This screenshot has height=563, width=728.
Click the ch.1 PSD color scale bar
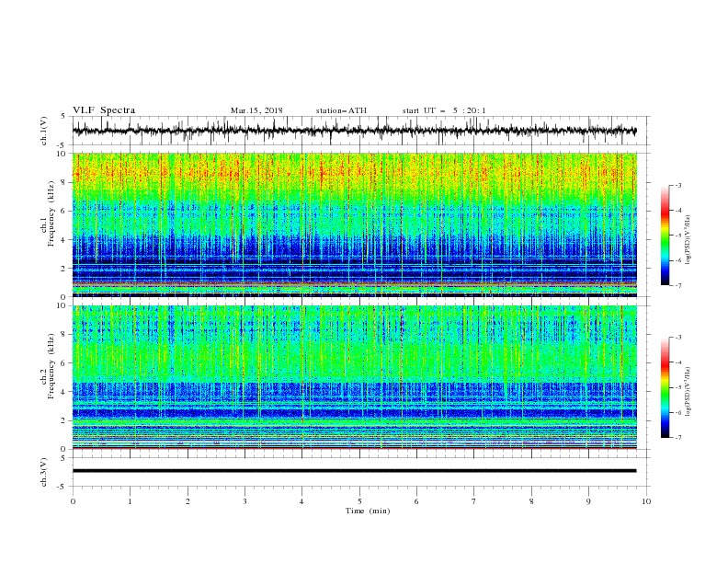coord(665,236)
